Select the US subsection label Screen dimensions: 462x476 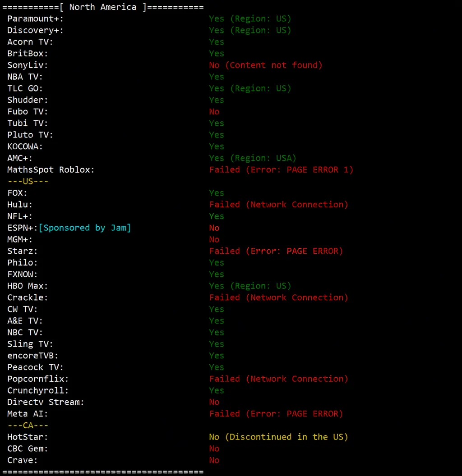tap(28, 181)
